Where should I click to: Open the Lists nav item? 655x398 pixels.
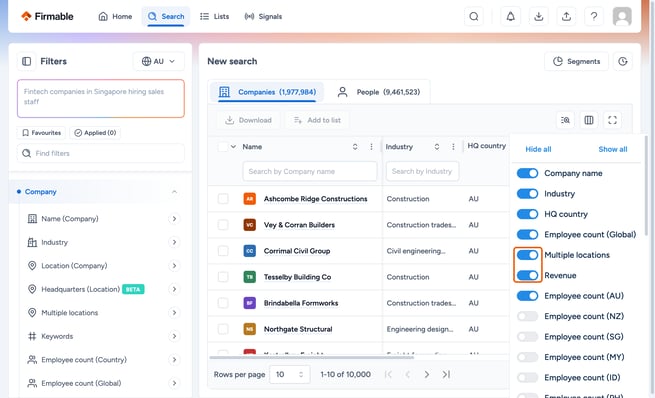[215, 16]
